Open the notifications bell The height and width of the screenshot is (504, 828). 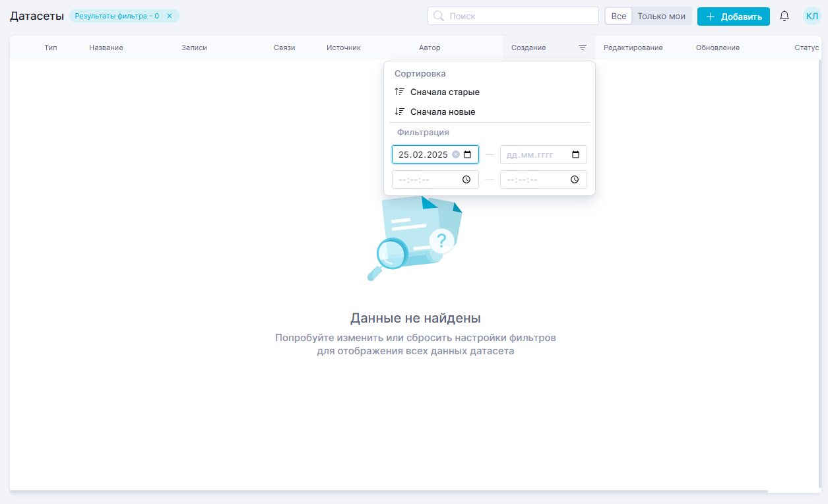pyautogui.click(x=784, y=16)
